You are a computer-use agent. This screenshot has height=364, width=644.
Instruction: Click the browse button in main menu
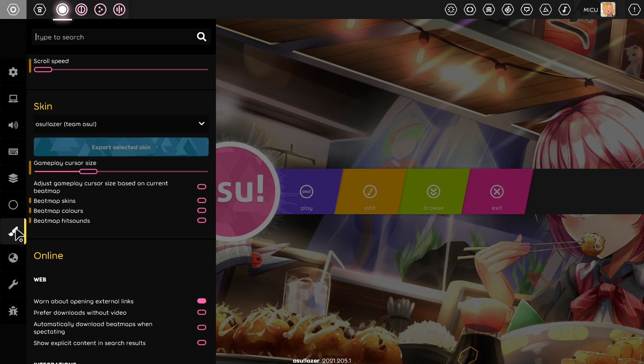[434, 191]
